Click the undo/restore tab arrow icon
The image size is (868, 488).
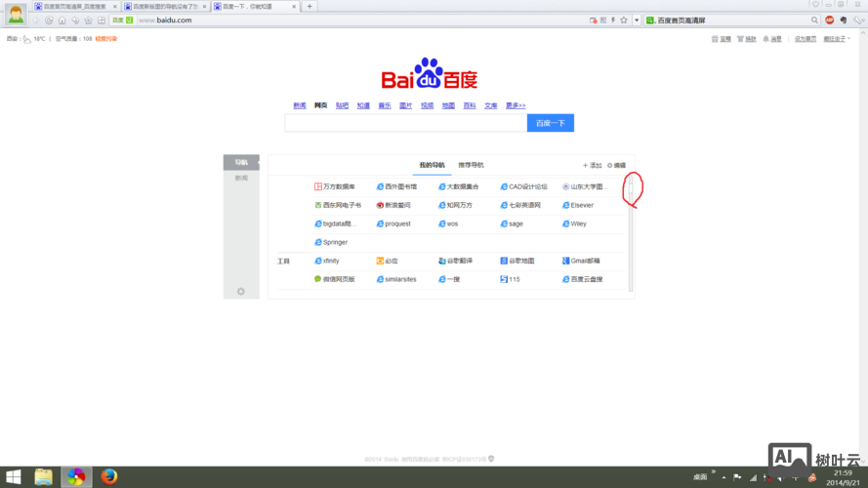click(75, 20)
